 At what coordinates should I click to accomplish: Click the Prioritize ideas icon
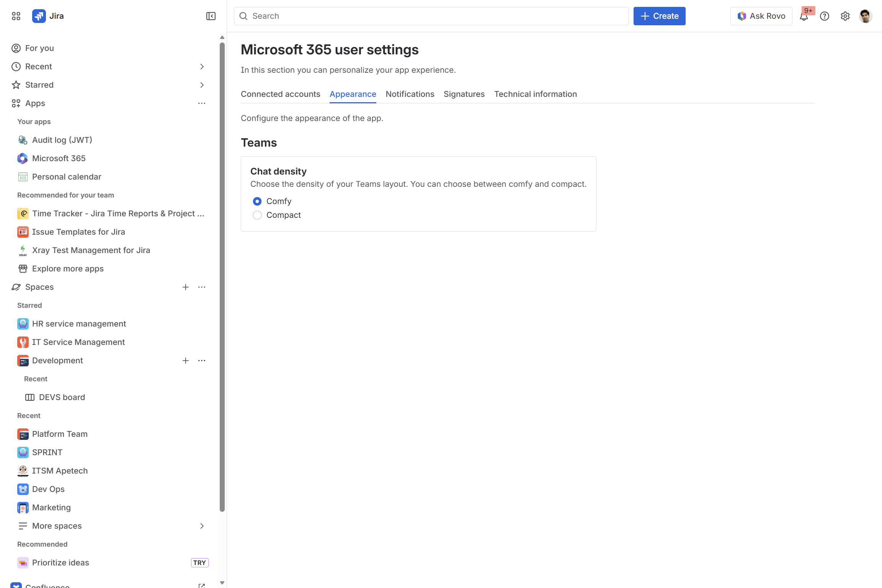pyautogui.click(x=23, y=563)
